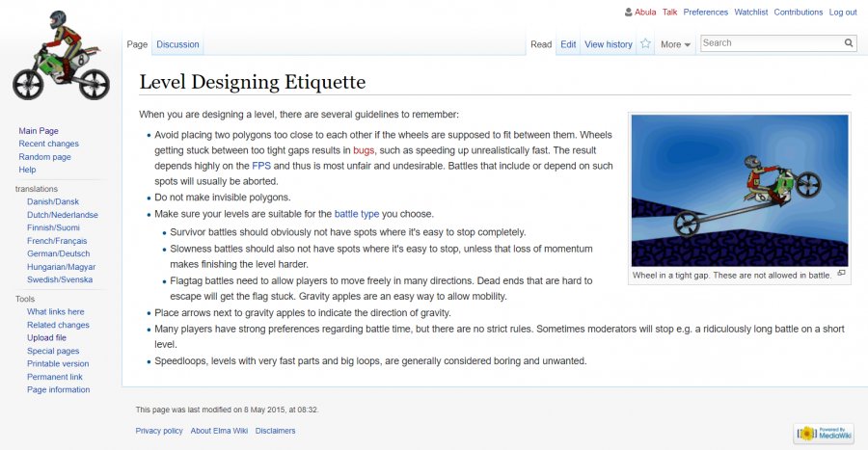Expand the More dropdown menu

[675, 44]
